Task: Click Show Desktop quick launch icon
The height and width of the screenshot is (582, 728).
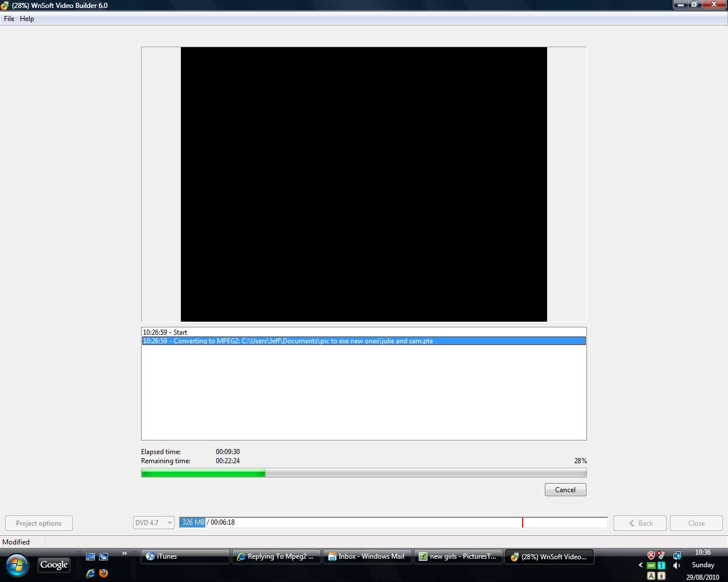Action: point(90,556)
